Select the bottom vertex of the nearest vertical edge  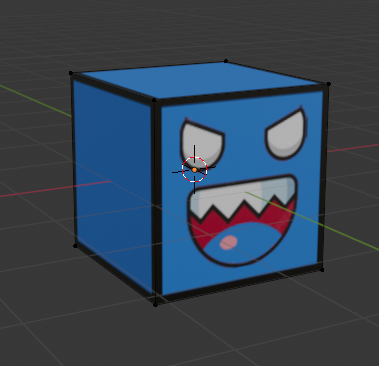(155, 304)
